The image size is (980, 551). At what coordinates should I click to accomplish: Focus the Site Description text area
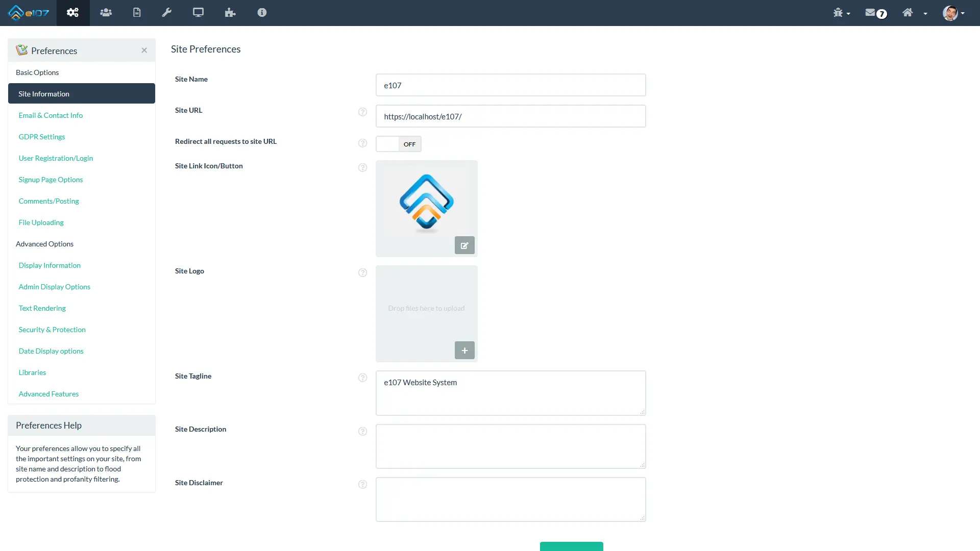coord(510,446)
